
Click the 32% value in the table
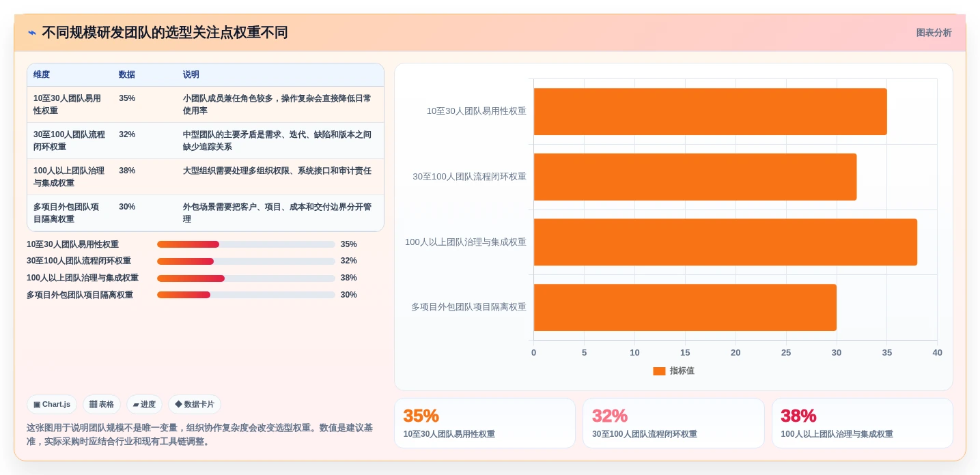click(127, 134)
